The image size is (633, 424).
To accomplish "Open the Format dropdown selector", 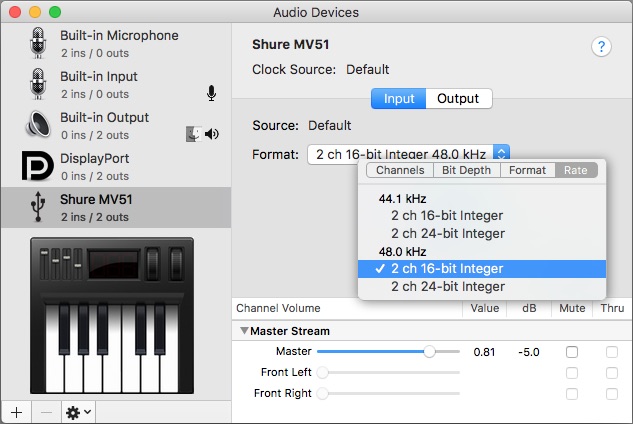I will 502,153.
